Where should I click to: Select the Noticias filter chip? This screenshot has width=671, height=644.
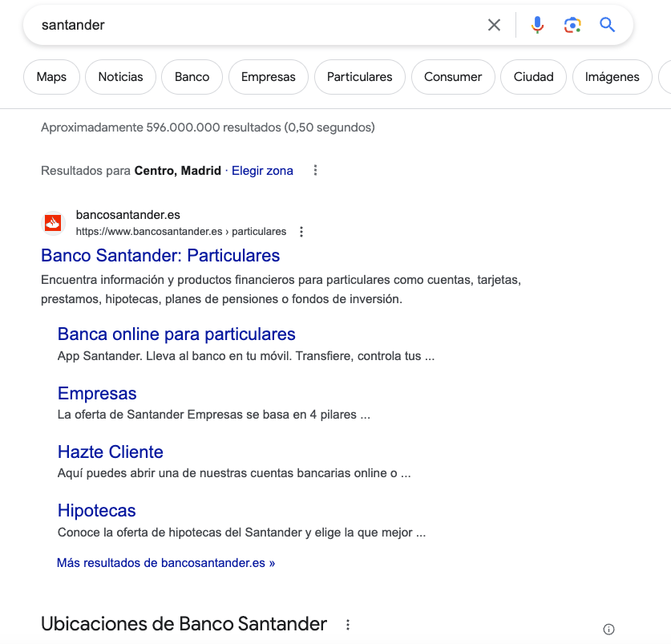point(120,77)
